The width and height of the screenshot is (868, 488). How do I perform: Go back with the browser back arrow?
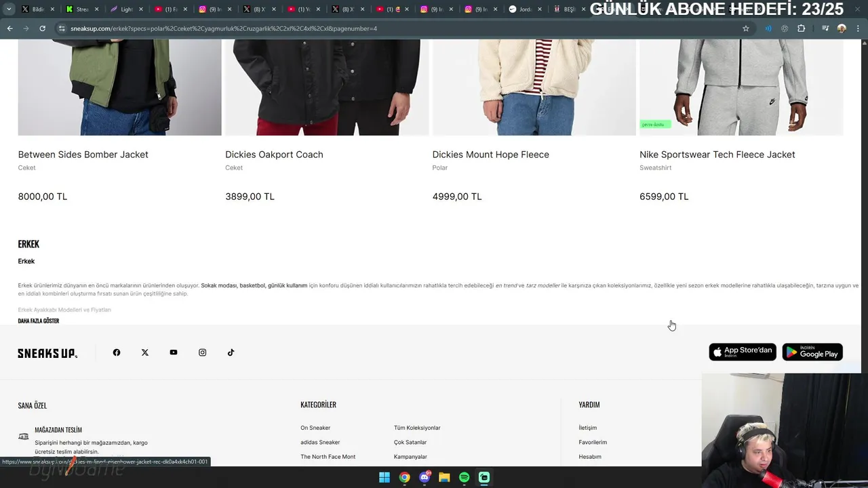tap(9, 28)
